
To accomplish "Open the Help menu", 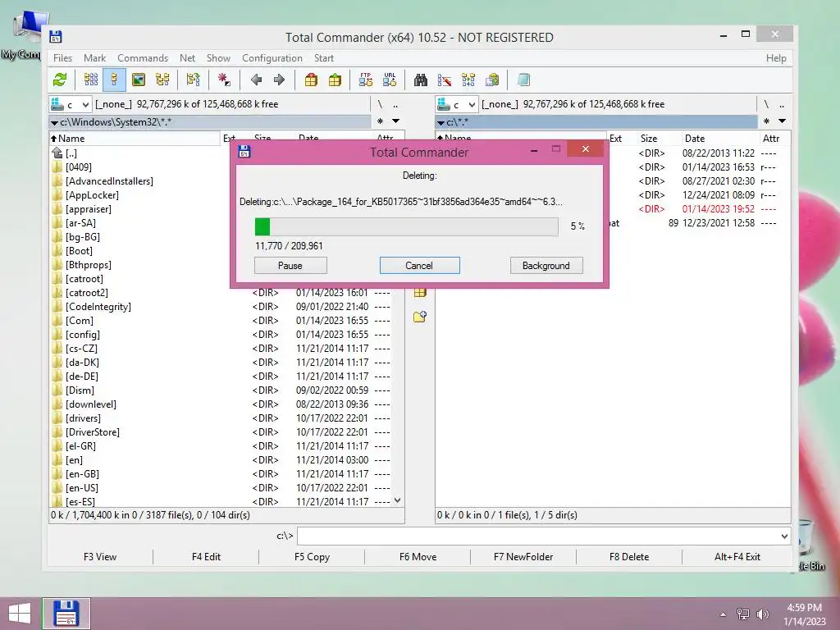I will [776, 58].
